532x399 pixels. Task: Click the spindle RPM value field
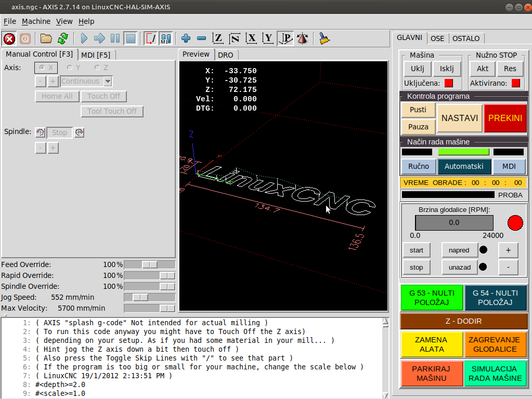[454, 223]
